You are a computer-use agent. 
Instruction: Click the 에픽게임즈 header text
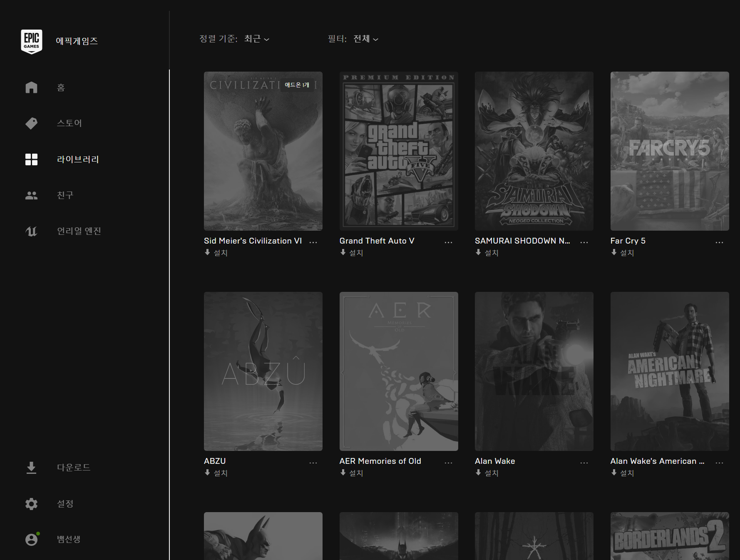77,41
